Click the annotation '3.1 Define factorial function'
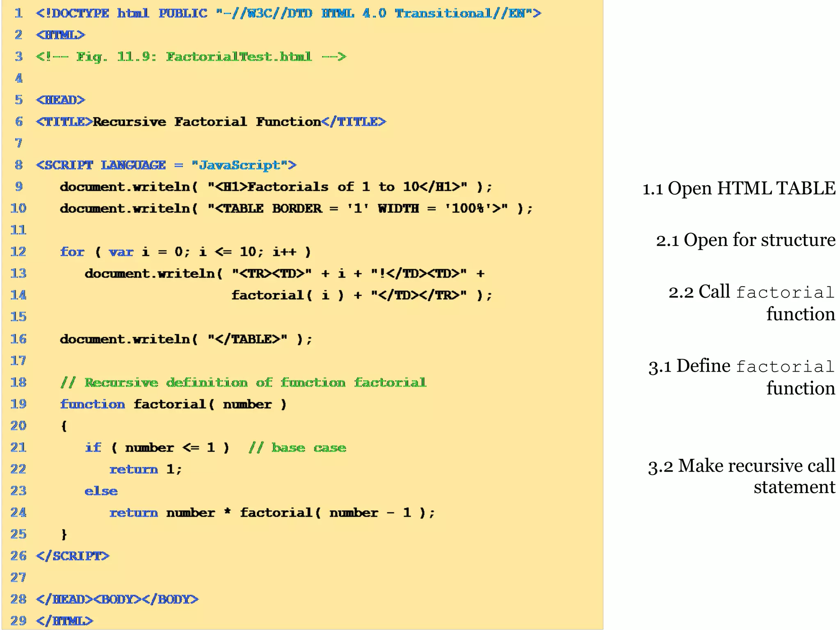This screenshot has height=630, width=840. coord(742,377)
